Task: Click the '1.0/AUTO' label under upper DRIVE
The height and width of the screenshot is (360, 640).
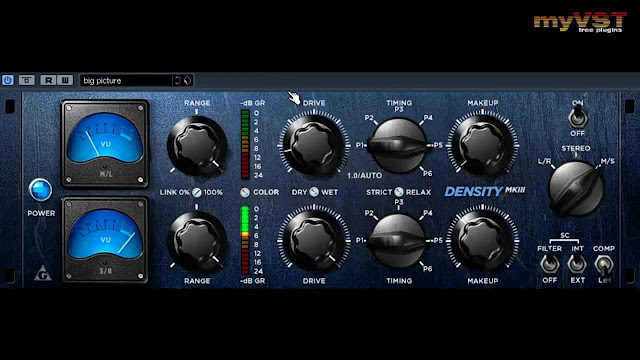Action: (x=364, y=176)
